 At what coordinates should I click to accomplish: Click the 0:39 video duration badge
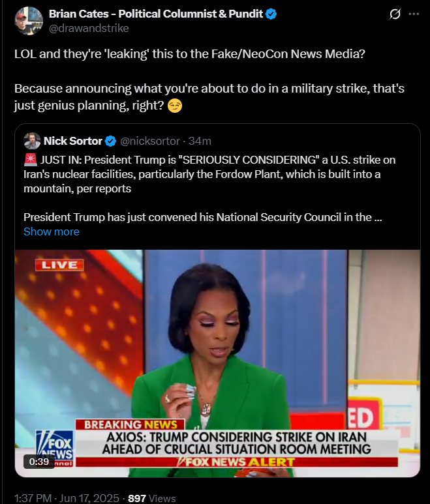[x=39, y=462]
